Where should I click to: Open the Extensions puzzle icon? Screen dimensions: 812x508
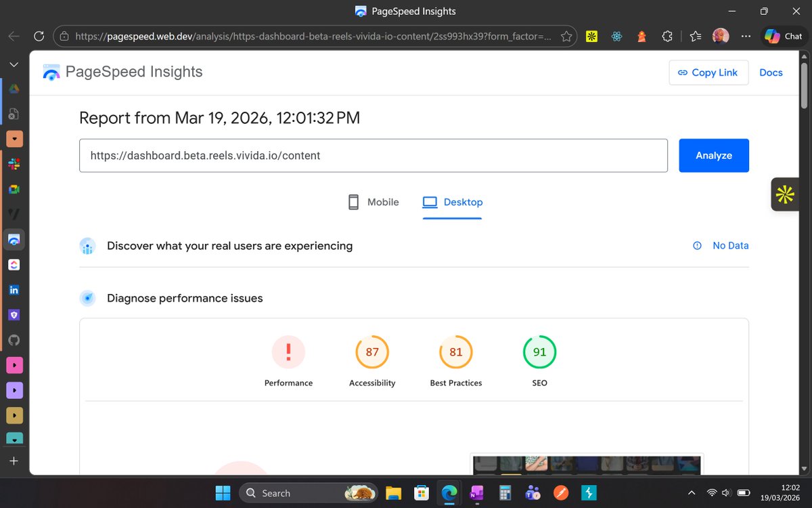pos(667,37)
